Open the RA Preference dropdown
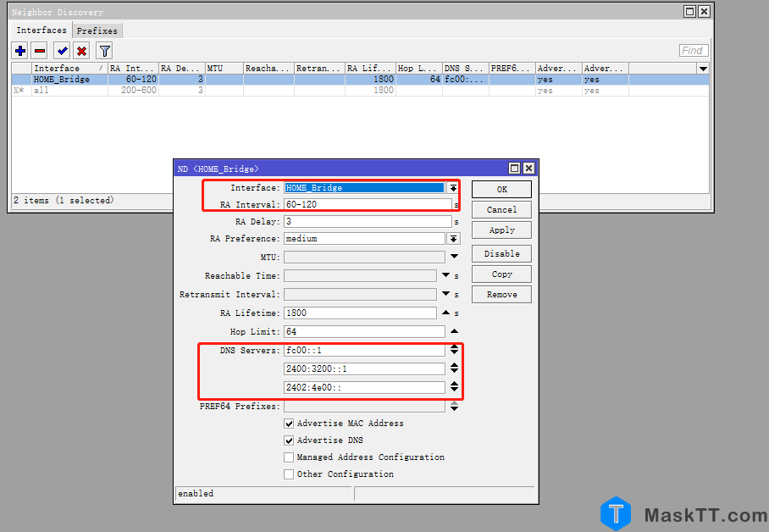This screenshot has height=532, width=769. tap(454, 239)
